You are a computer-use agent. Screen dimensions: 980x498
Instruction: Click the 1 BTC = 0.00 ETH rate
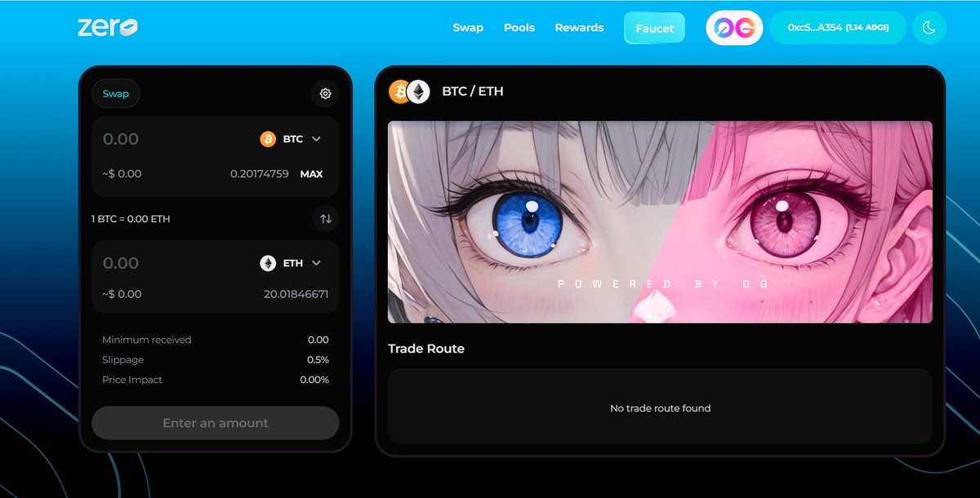(131, 219)
